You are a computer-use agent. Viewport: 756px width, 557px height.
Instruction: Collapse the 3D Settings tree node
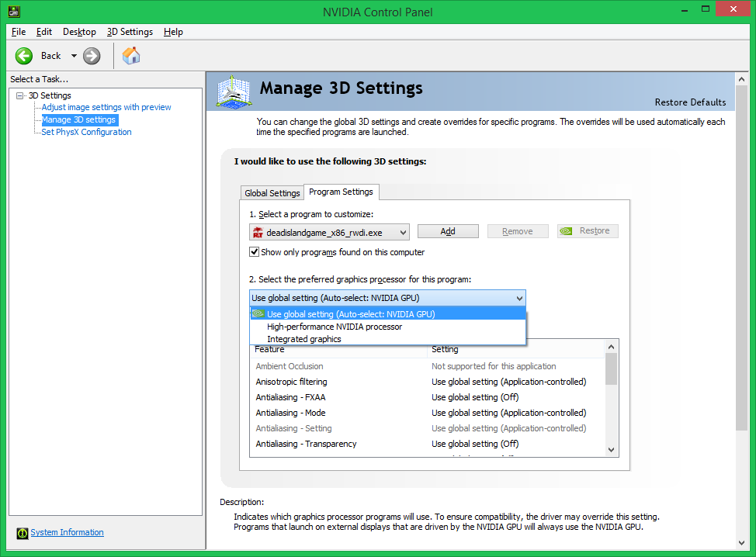(19, 95)
